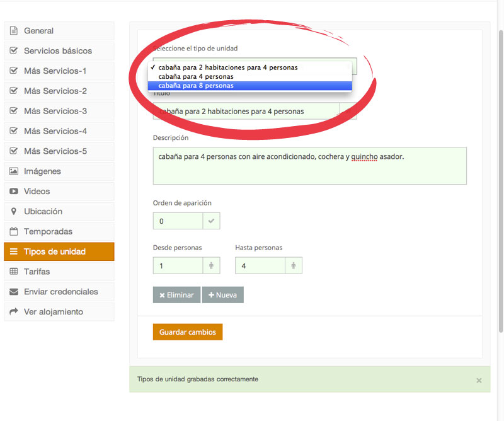
Task: Choose 'cabaña para 2 habitaciones para 4 personas' option
Action: (x=250, y=67)
